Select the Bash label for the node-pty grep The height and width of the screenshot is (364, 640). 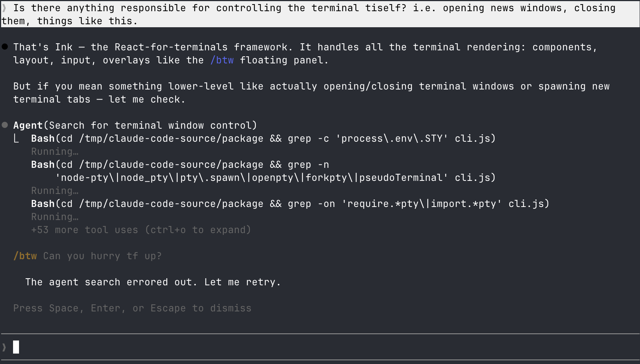pyautogui.click(x=43, y=164)
